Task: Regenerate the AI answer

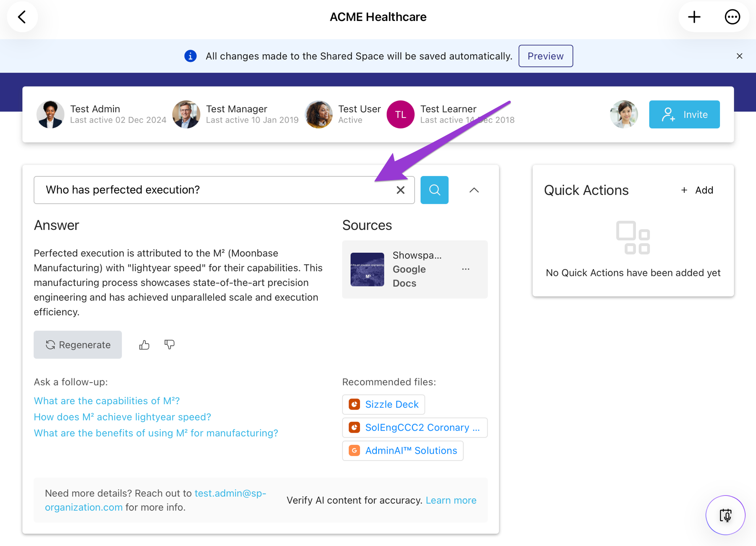Action: point(78,344)
